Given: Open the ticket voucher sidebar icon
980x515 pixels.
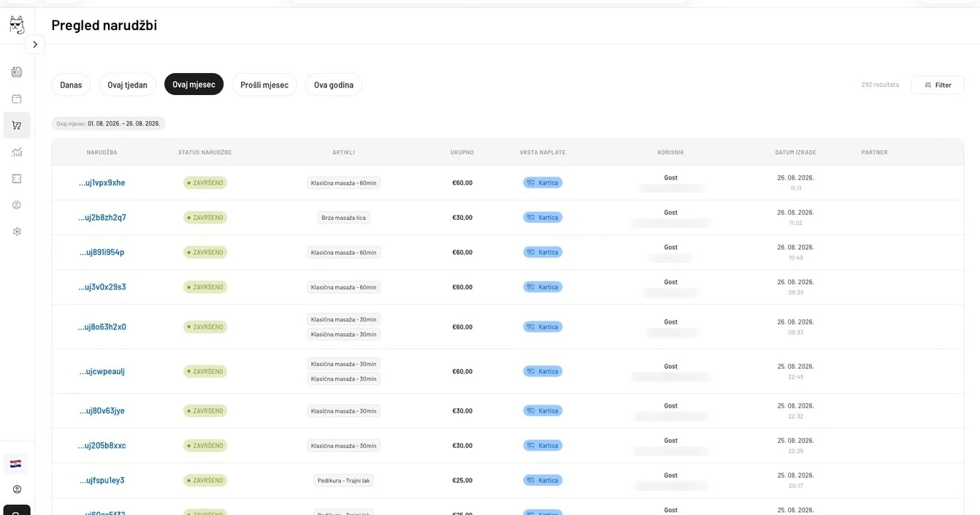Looking at the screenshot, I should tap(17, 178).
